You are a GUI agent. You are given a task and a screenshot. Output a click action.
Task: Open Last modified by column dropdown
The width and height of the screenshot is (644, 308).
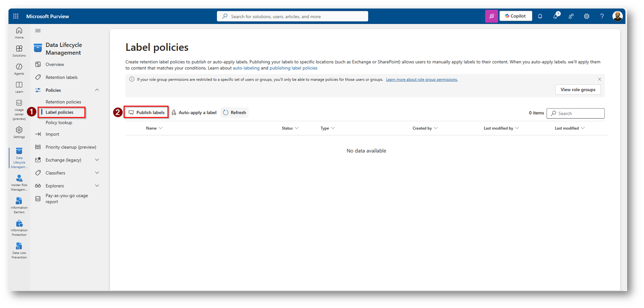click(x=501, y=128)
